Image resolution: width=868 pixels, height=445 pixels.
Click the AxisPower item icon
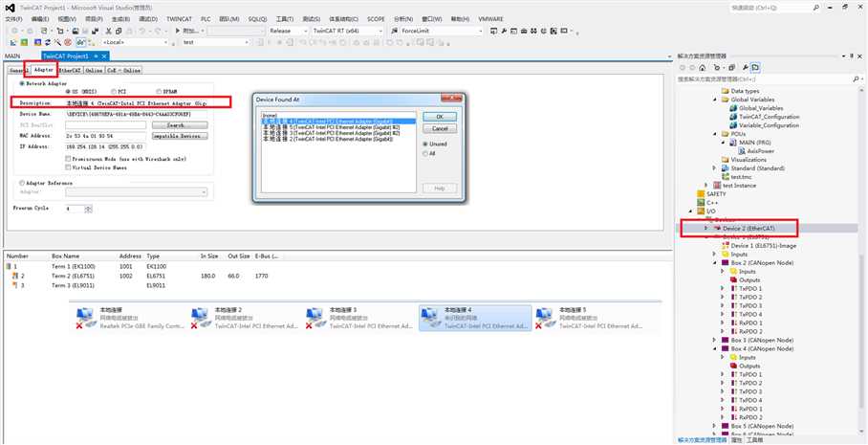(x=743, y=151)
